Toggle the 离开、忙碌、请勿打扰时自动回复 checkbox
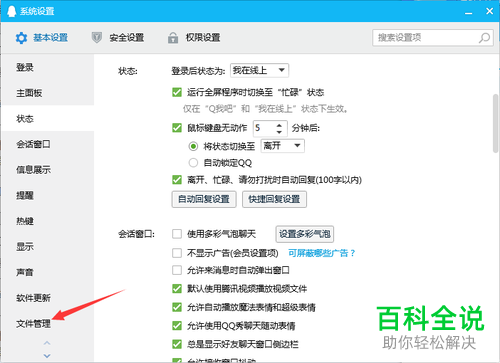This screenshot has height=363, width=500. coord(177,180)
